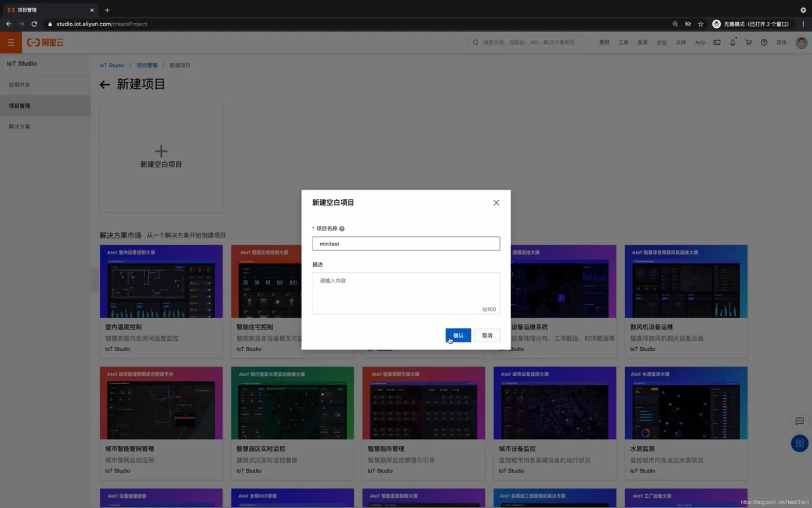Open the browser zoom magnifier icon
This screenshot has width=812, height=508.
(x=675, y=24)
